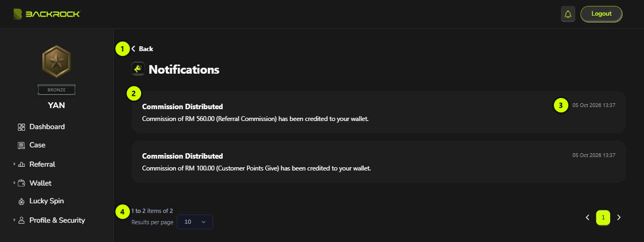The height and width of the screenshot is (242, 644).
Task: Expand the Referral submenu arrow
Action: tap(14, 165)
